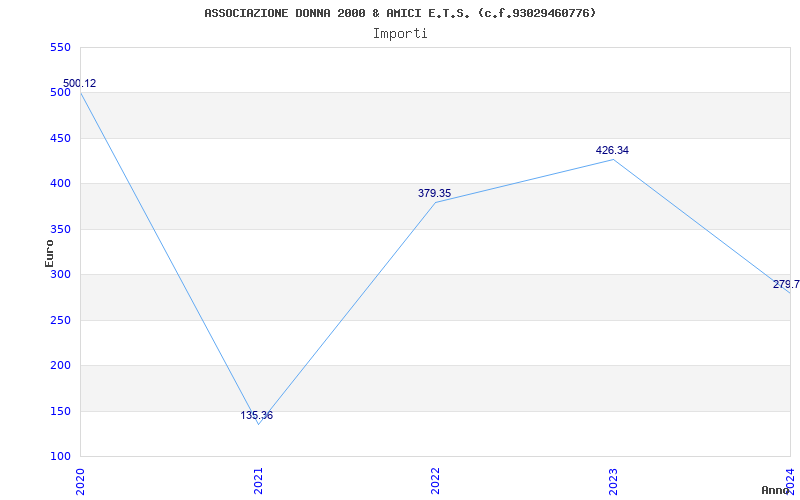Select the 135.36 data label
Image resolution: width=800 pixels, height=500 pixels.
(257, 415)
